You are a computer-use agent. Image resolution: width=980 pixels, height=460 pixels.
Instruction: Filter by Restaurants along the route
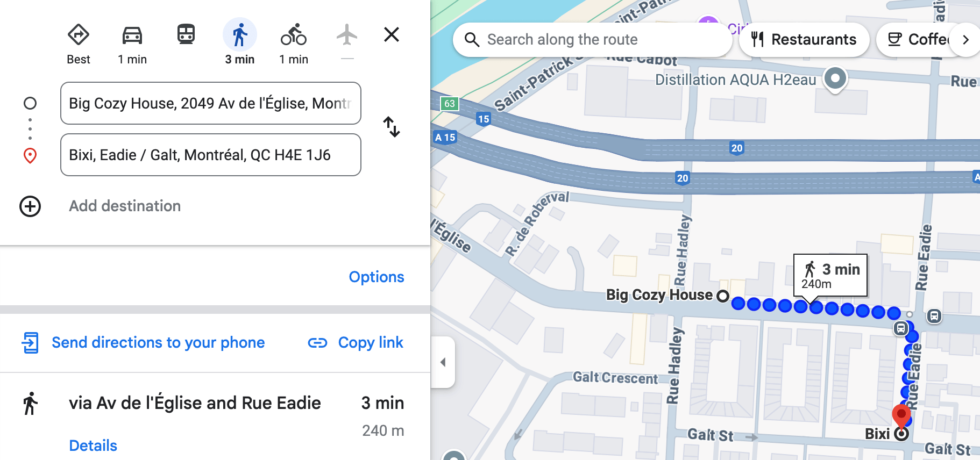804,40
